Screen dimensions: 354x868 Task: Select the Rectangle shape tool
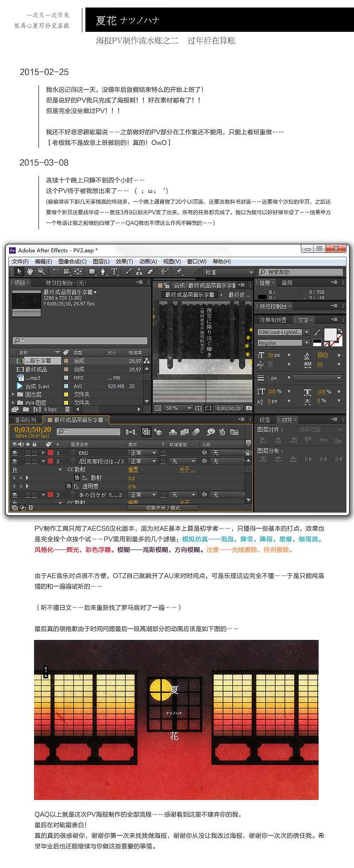click(92, 272)
